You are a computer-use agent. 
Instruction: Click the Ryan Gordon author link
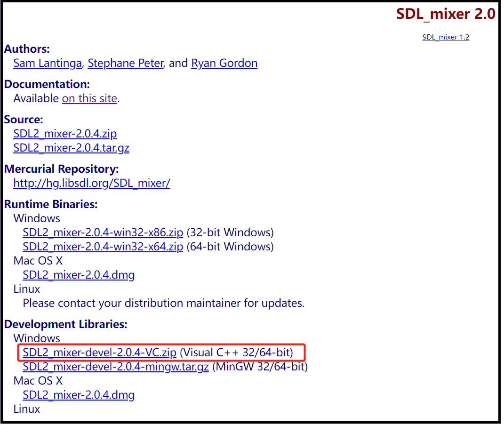[x=224, y=63]
